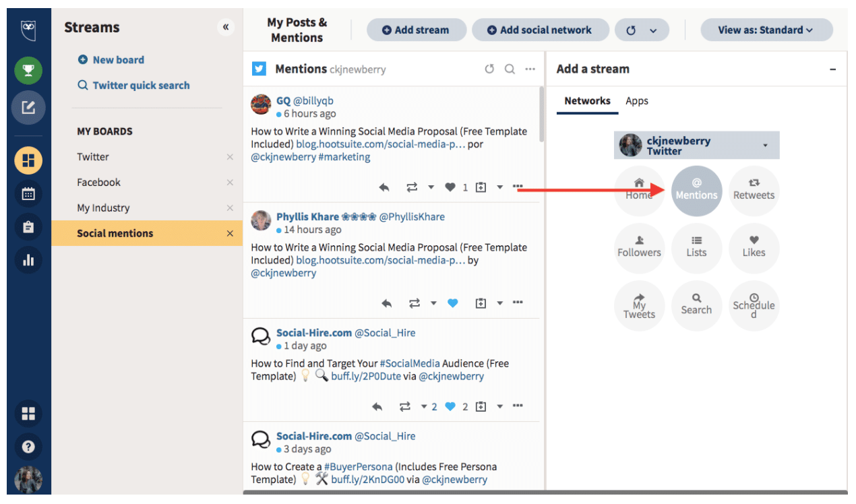Open the #SocialMedia hashtag link

411,364
